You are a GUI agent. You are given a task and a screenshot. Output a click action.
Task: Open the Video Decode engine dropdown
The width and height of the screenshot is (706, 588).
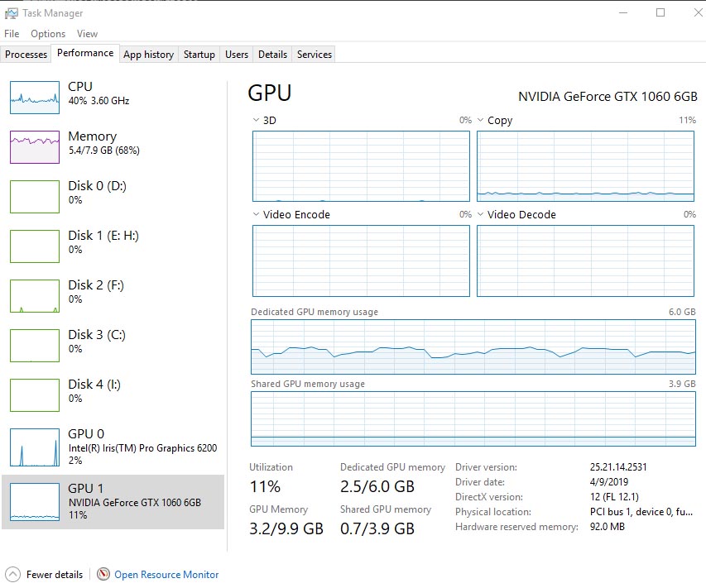coord(480,214)
